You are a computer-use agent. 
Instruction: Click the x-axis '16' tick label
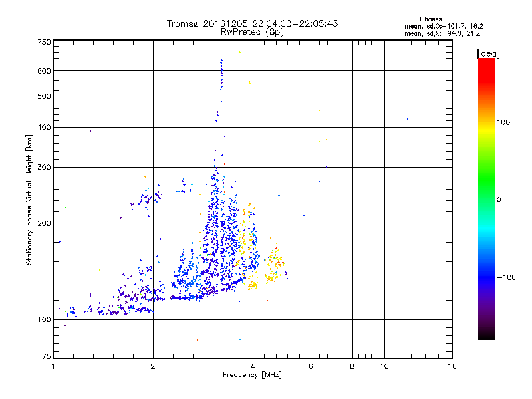[x=452, y=366]
